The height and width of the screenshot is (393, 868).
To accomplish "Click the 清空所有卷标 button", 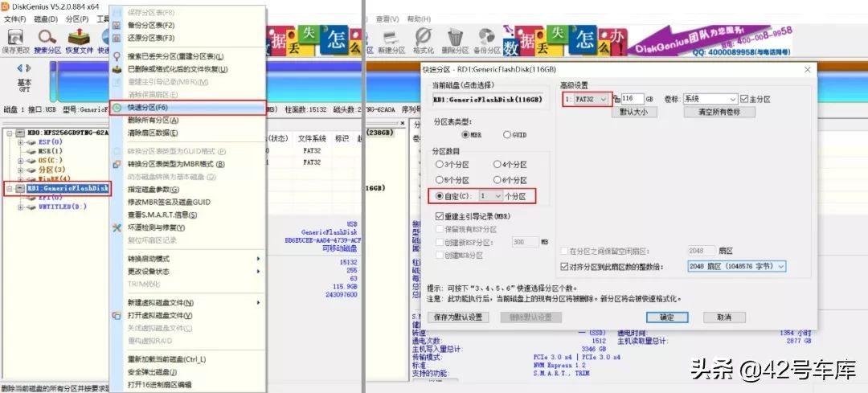I will coord(719,112).
